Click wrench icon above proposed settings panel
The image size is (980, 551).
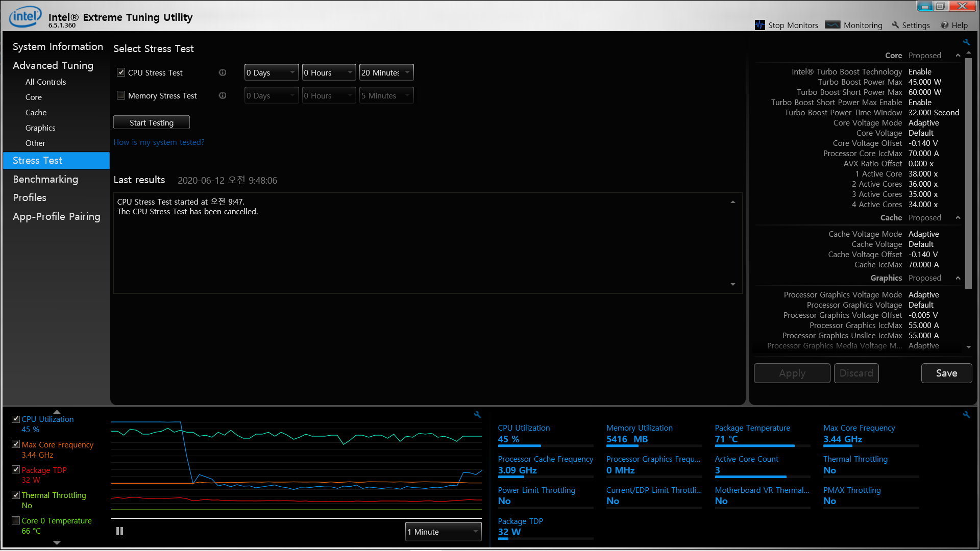pyautogui.click(x=966, y=42)
